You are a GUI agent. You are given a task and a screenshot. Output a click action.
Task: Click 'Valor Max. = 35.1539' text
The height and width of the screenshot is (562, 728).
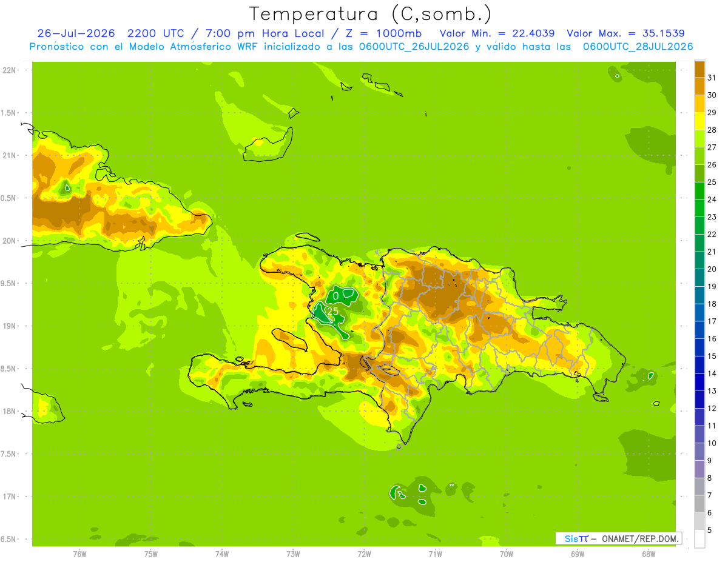(x=625, y=33)
